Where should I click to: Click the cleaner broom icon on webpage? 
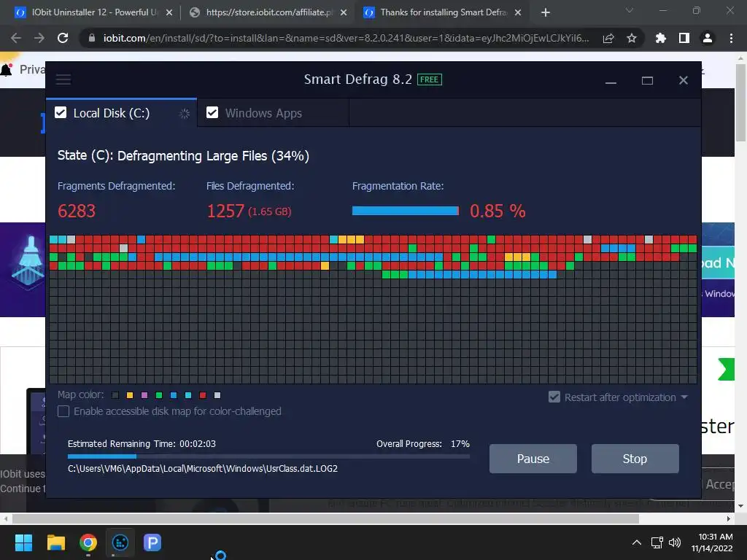tap(28, 262)
